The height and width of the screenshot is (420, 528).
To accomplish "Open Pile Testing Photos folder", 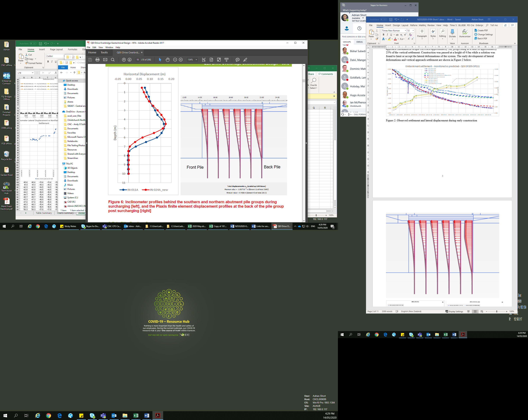I will 76,145.
